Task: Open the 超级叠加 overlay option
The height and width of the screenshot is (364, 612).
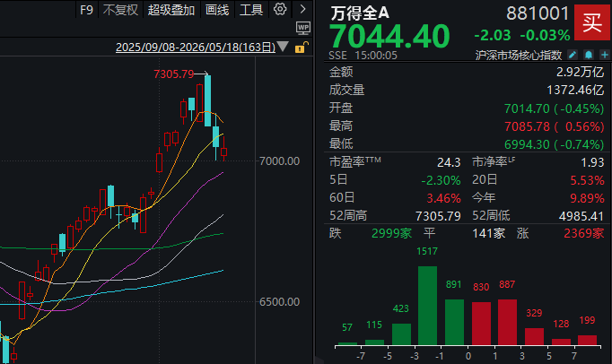Action: pos(171,10)
